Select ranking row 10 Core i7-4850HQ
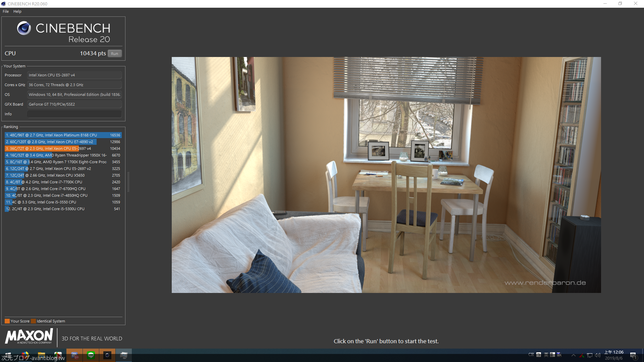Image resolution: width=644 pixels, height=362 pixels. 63,195
